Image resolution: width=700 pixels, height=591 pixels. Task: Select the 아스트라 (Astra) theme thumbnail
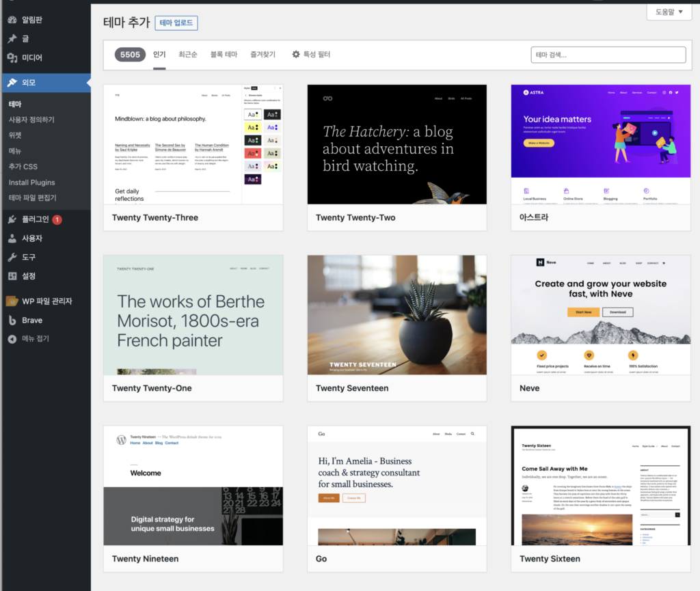[601, 145]
